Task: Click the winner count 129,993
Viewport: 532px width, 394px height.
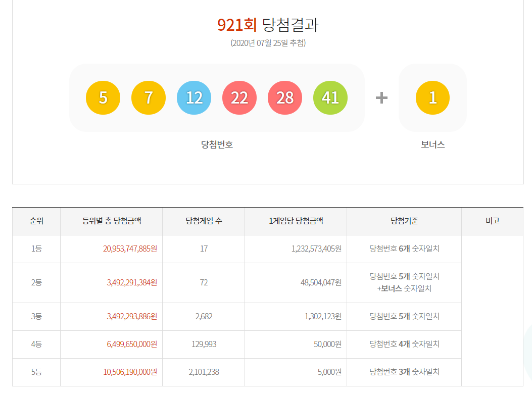Action: click(204, 344)
